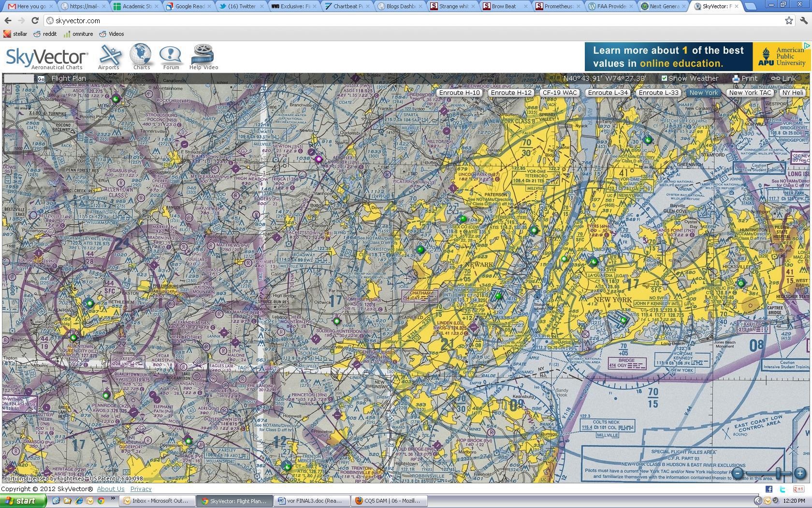
Task: Switch to the CF-19 WAC chart
Action: (x=559, y=93)
